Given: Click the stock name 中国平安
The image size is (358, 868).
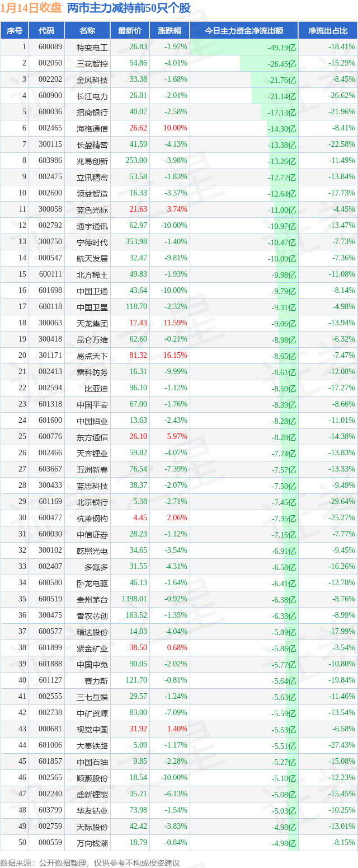Looking at the screenshot, I should click(92, 405).
